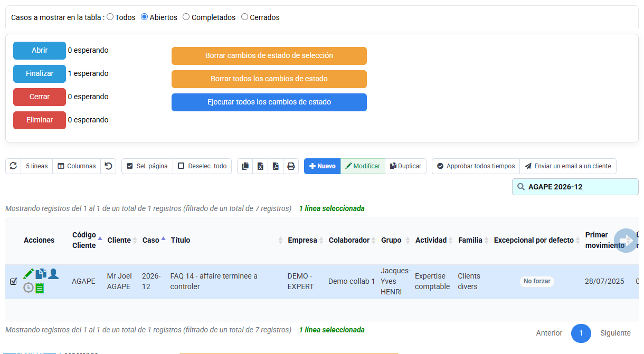Screen dimensions: 644x354
Task: Click the search field containing AGAPE 2026-12
Action: click(575, 187)
